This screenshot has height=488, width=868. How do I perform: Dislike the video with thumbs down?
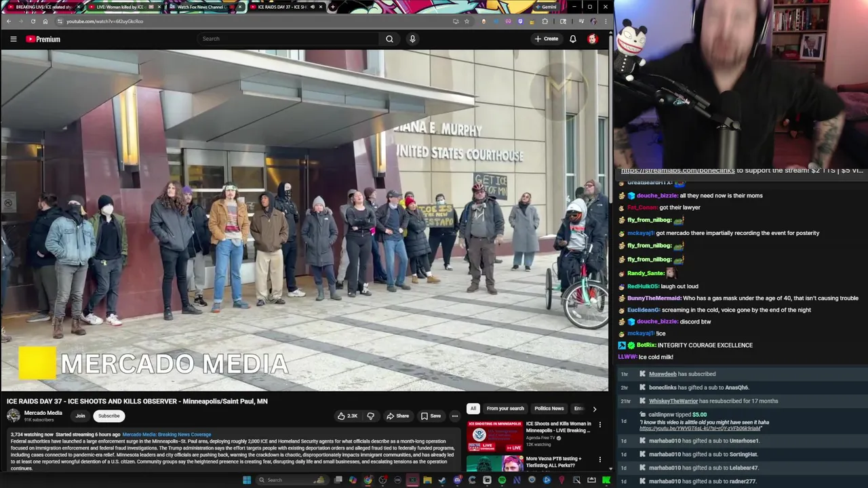pos(370,416)
